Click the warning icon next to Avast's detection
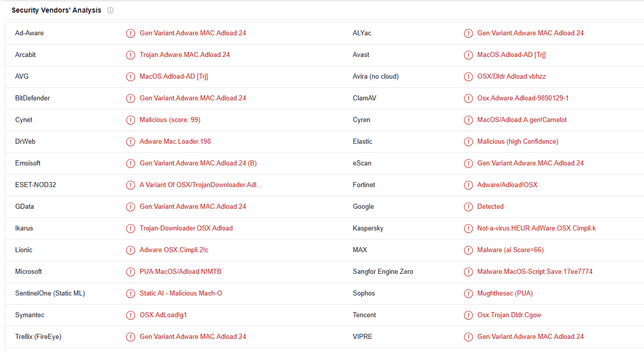Screen dimensions: 644x352 [x=469, y=55]
